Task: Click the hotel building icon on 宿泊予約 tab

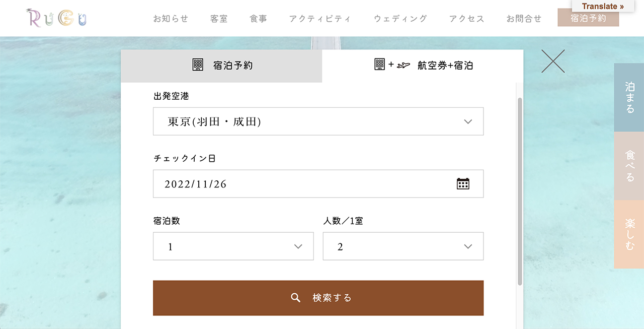Action: pyautogui.click(x=198, y=65)
